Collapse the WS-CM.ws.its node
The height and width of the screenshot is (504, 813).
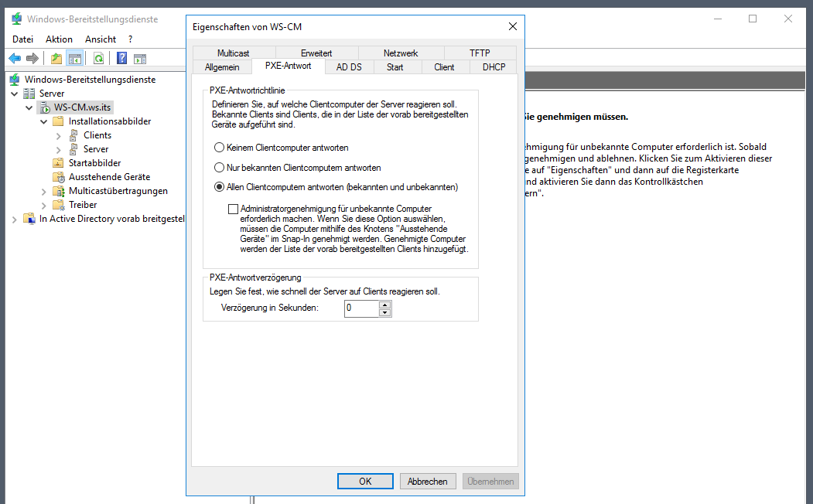[x=29, y=107]
